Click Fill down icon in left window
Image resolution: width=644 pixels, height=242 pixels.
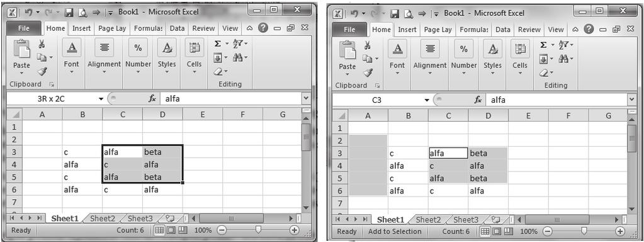click(218, 58)
